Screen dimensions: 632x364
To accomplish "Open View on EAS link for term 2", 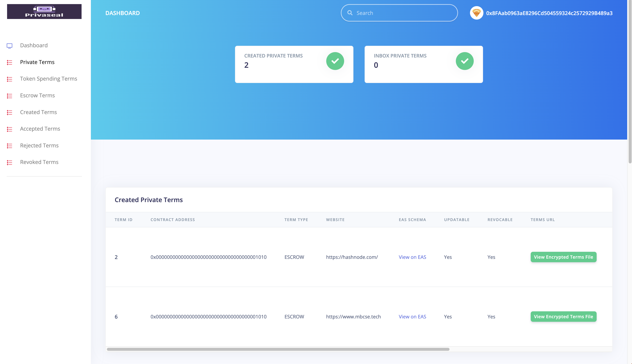I will pyautogui.click(x=412, y=257).
